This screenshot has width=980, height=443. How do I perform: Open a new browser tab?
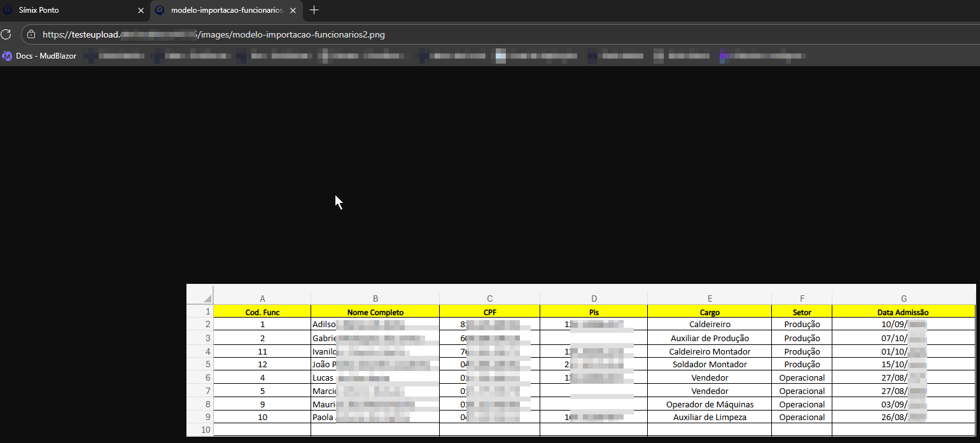[314, 10]
